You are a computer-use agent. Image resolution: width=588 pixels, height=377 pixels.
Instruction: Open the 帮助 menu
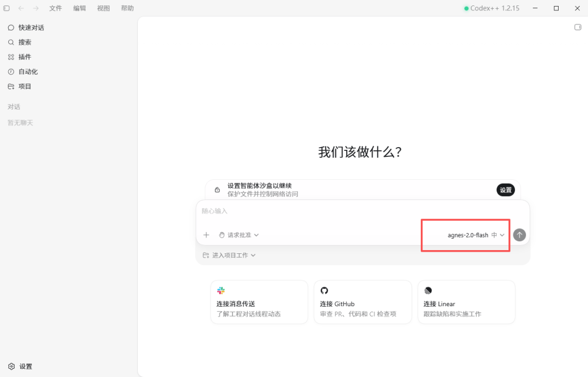[127, 8]
